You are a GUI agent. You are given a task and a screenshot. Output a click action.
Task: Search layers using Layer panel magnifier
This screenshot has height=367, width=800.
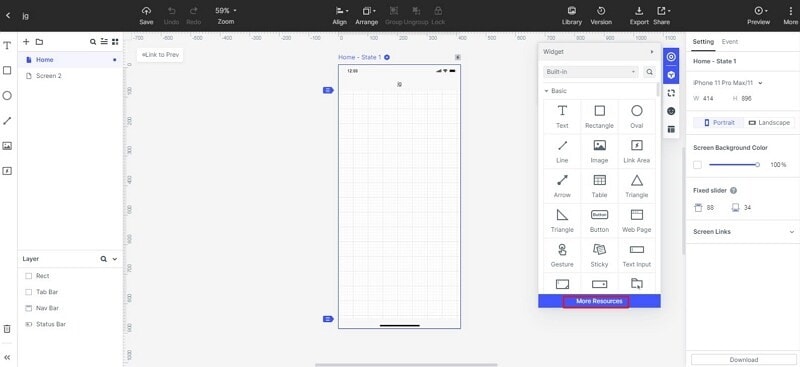[104, 259]
